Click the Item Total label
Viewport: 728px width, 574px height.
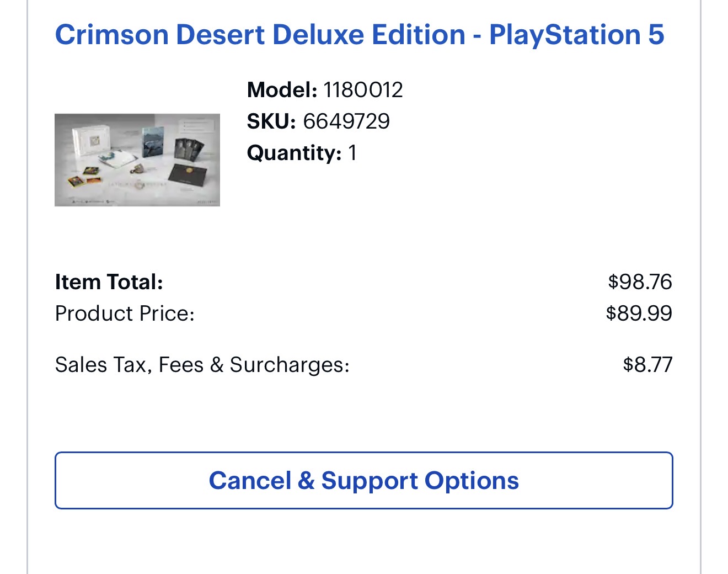pyautogui.click(x=109, y=282)
